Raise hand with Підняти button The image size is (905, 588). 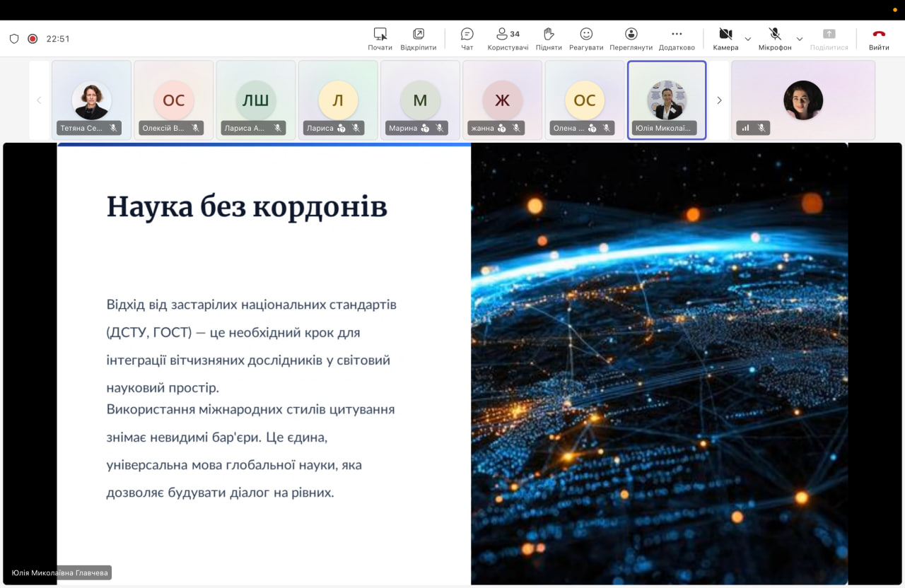(x=548, y=38)
